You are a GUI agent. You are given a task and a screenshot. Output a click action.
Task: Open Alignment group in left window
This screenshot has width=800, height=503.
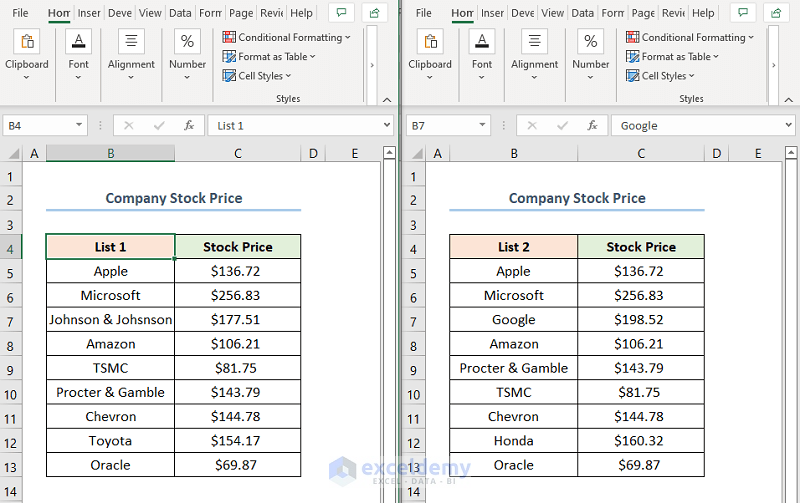click(131, 56)
